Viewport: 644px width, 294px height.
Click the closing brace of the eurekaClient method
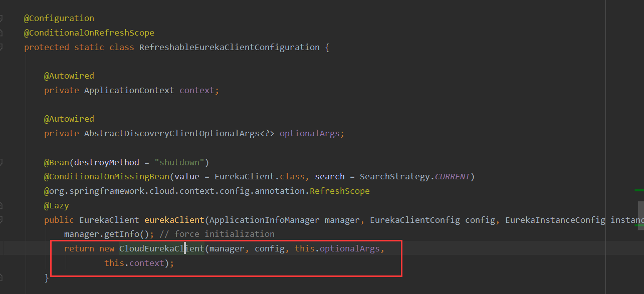click(47, 277)
